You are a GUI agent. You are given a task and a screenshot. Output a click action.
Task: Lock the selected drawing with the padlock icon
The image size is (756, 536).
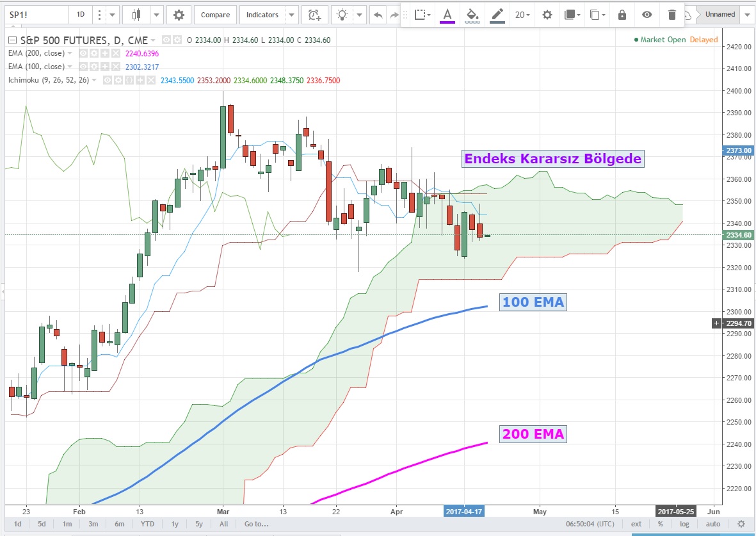[622, 15]
